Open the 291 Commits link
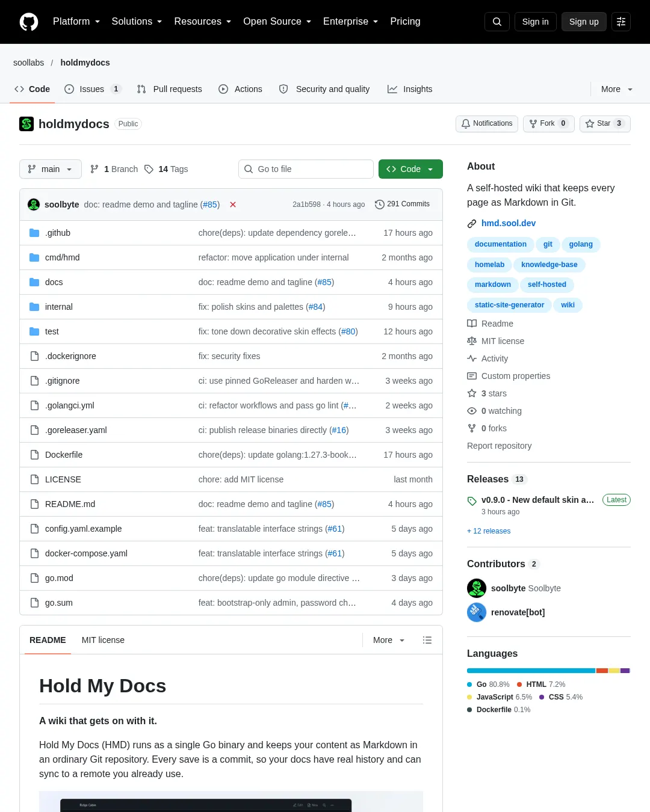 point(402,205)
